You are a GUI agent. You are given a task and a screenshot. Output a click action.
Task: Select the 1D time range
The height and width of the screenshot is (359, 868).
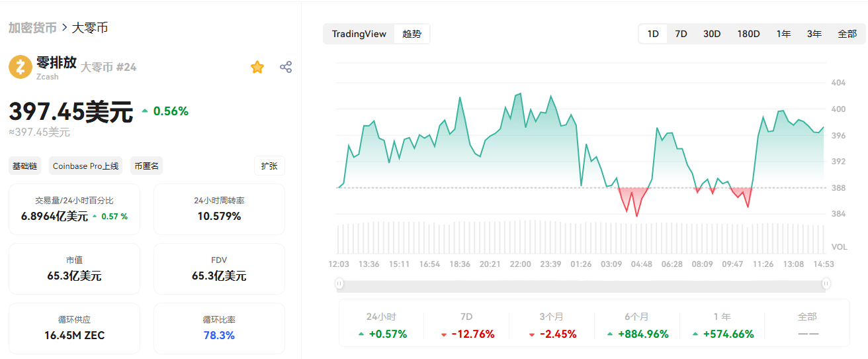coord(653,34)
